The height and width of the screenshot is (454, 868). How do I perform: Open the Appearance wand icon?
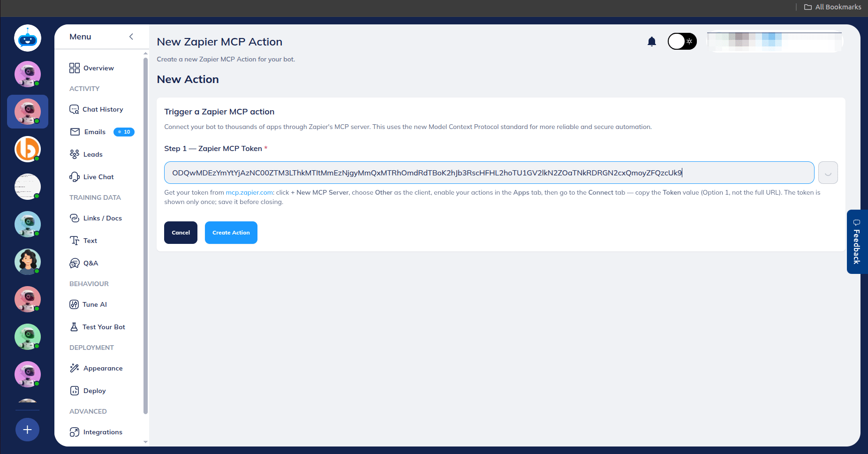pyautogui.click(x=75, y=368)
